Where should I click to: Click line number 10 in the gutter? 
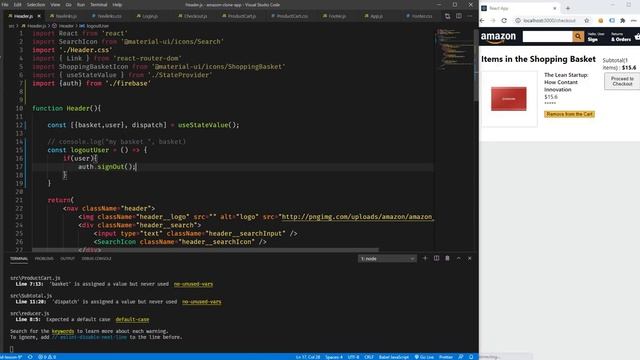pyautogui.click(x=19, y=109)
